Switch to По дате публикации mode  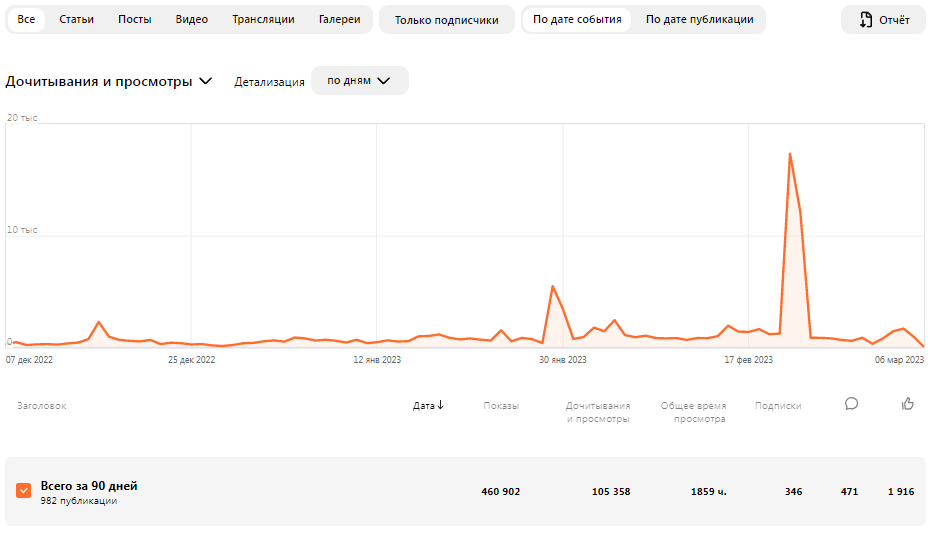coord(700,20)
